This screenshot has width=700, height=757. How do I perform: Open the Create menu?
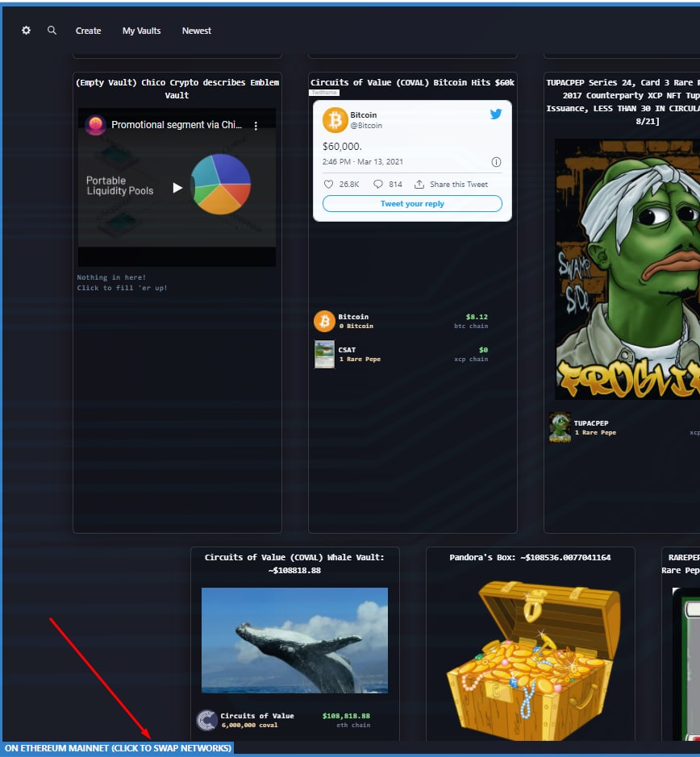(x=89, y=31)
